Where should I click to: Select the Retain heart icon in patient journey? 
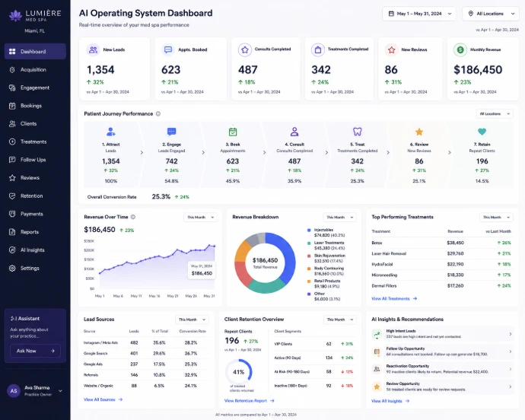[482, 132]
